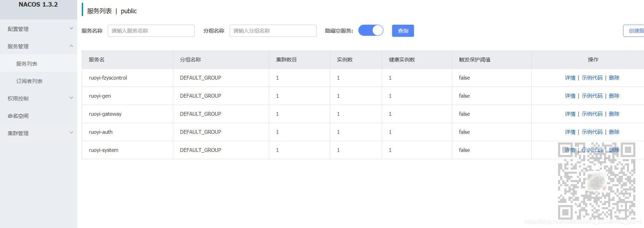Open 示例代码 for ruoyi-gateway
The height and width of the screenshot is (228, 644).
(592, 114)
